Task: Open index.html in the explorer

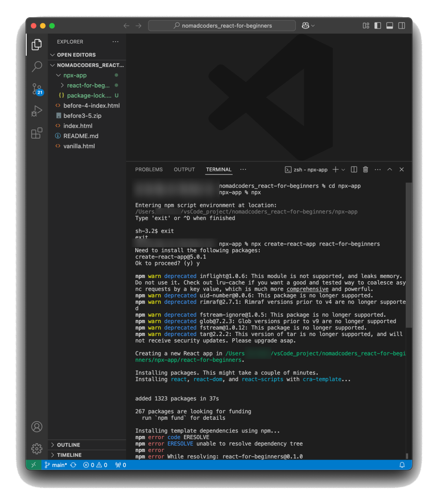Action: click(x=87, y=126)
